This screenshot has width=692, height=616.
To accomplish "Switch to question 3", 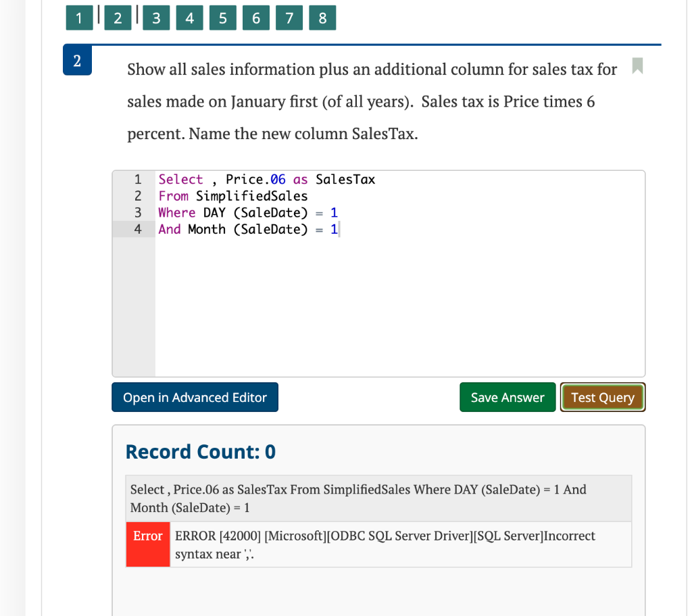I will pos(156,18).
